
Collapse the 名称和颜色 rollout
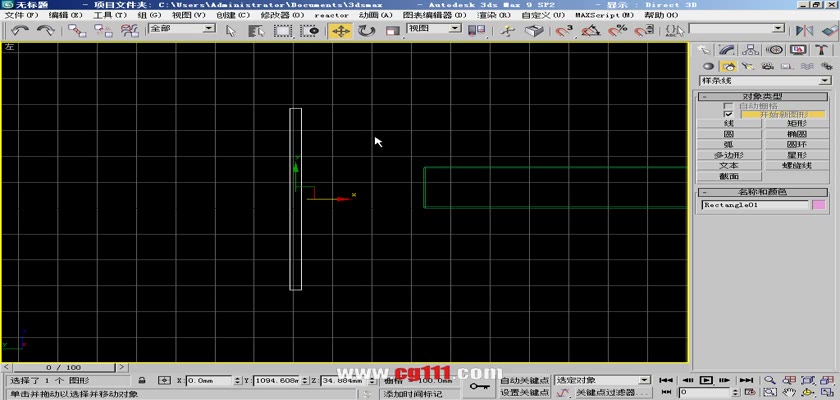[763, 192]
